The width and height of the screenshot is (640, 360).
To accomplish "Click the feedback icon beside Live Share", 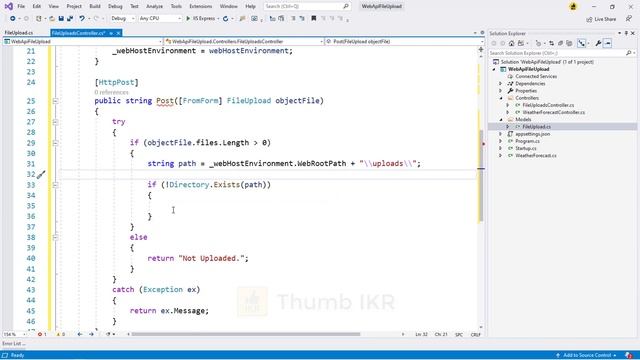I will 629,19.
